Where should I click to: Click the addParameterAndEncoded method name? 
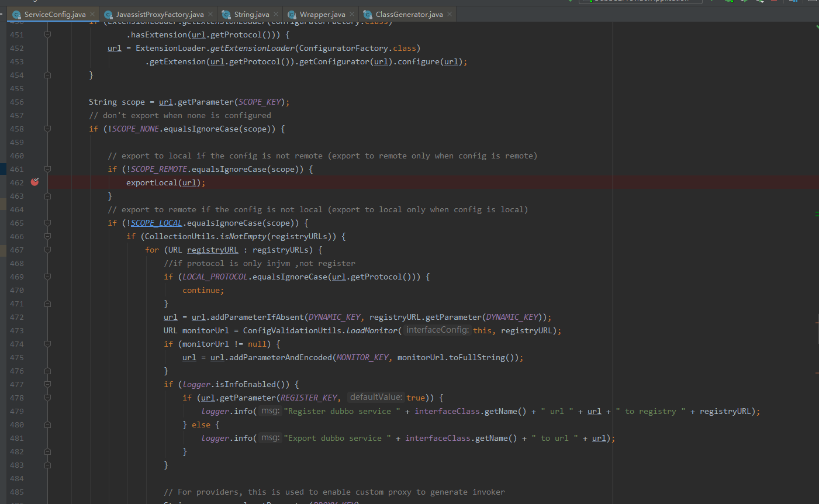[281, 357]
